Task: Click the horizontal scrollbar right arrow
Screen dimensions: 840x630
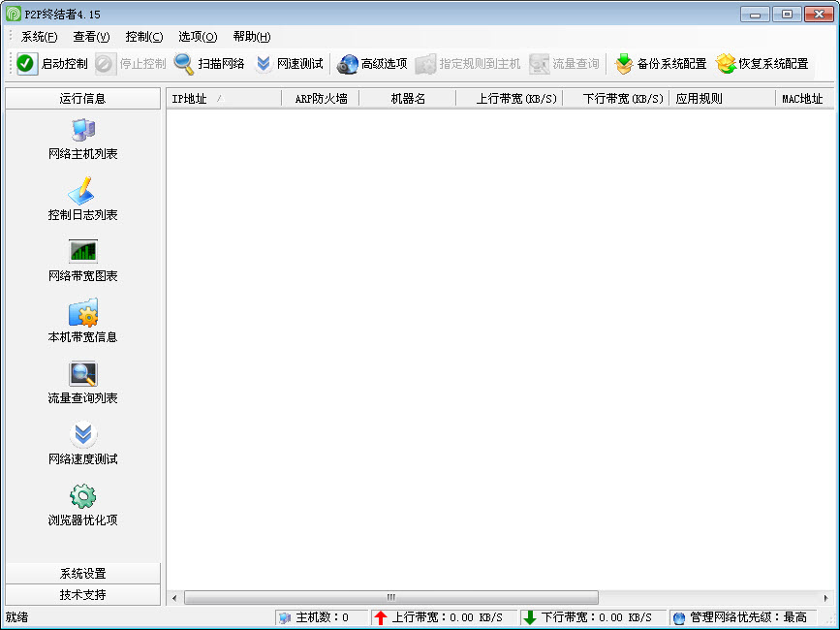Action: point(826,597)
